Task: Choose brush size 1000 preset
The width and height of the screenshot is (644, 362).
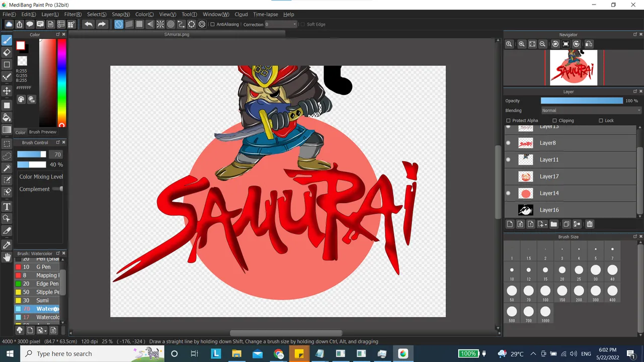Action: click(545, 314)
